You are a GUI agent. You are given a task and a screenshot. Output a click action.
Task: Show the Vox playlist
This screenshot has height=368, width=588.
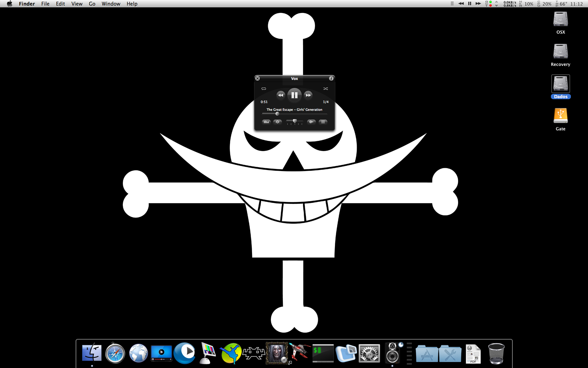point(323,122)
